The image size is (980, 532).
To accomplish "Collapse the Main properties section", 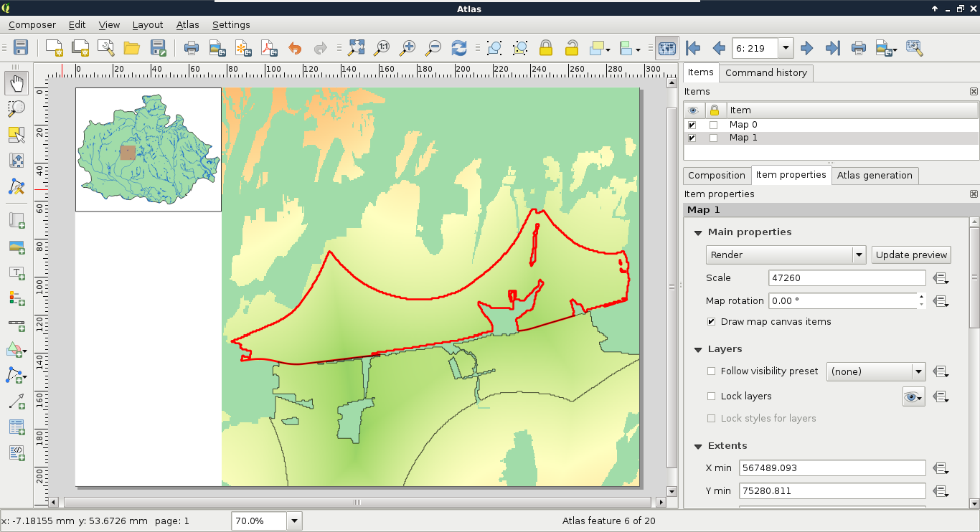I will (697, 232).
